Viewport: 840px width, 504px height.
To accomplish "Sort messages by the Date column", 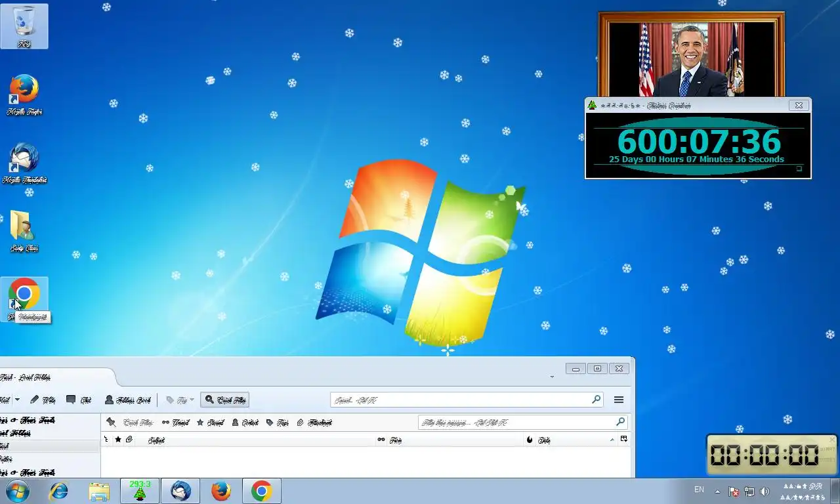I will point(575,440).
